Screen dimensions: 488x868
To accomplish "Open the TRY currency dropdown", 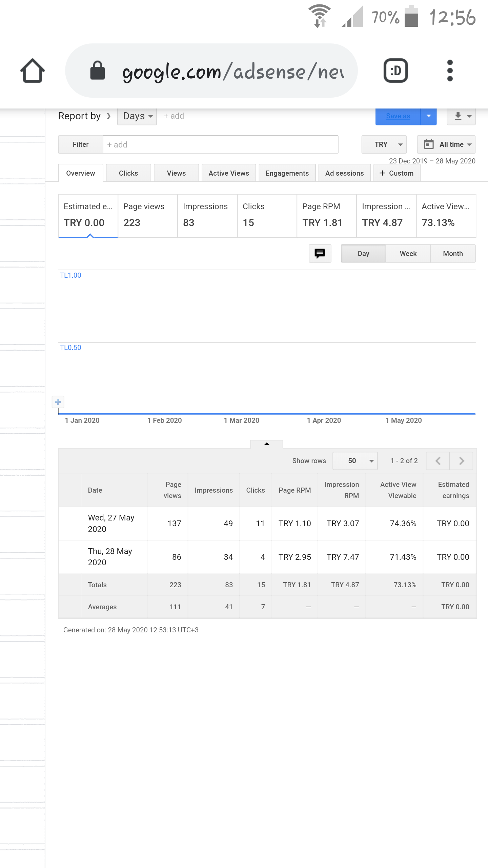I will (x=384, y=144).
